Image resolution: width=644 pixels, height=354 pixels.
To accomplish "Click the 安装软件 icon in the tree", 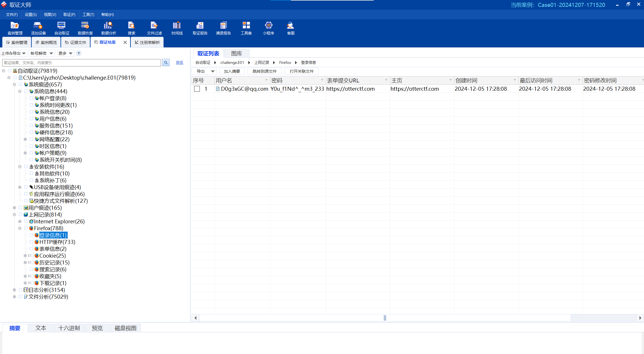I will click(31, 167).
